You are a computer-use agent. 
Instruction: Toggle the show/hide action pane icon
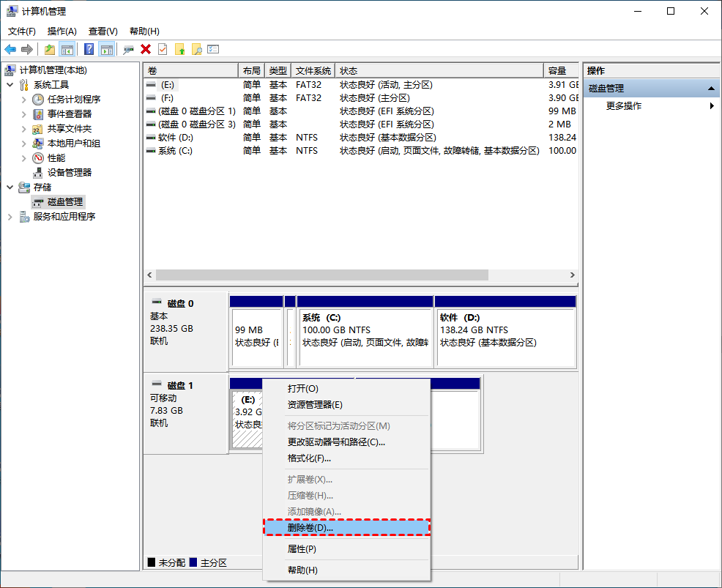107,49
